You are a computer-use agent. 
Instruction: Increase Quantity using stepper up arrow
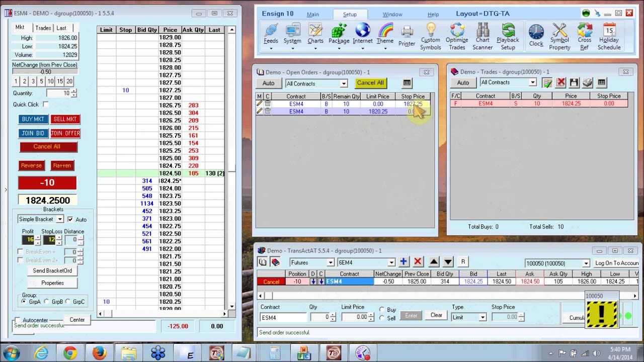click(74, 91)
